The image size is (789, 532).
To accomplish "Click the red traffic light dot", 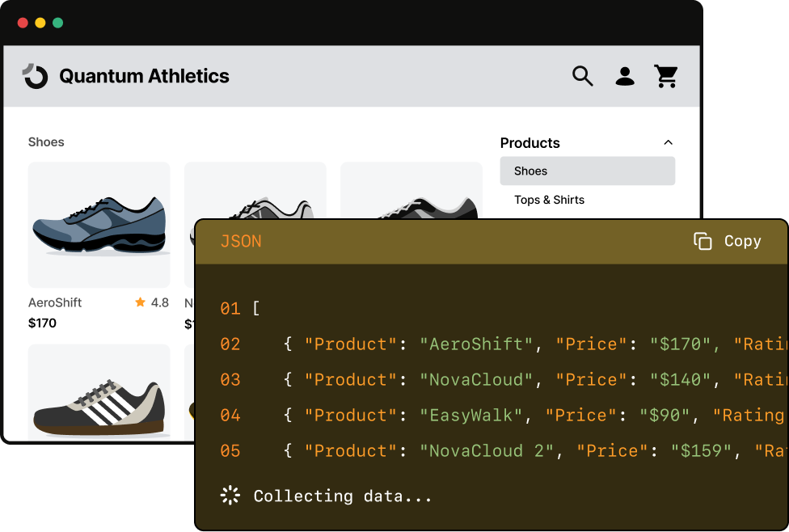I will coord(21,23).
